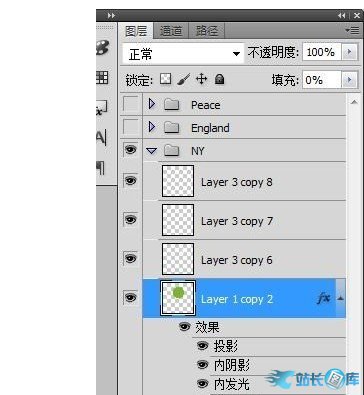The width and height of the screenshot is (364, 395).
Task: Collapse effects arrow on Layer 1 copy 2
Action: pyautogui.click(x=340, y=298)
